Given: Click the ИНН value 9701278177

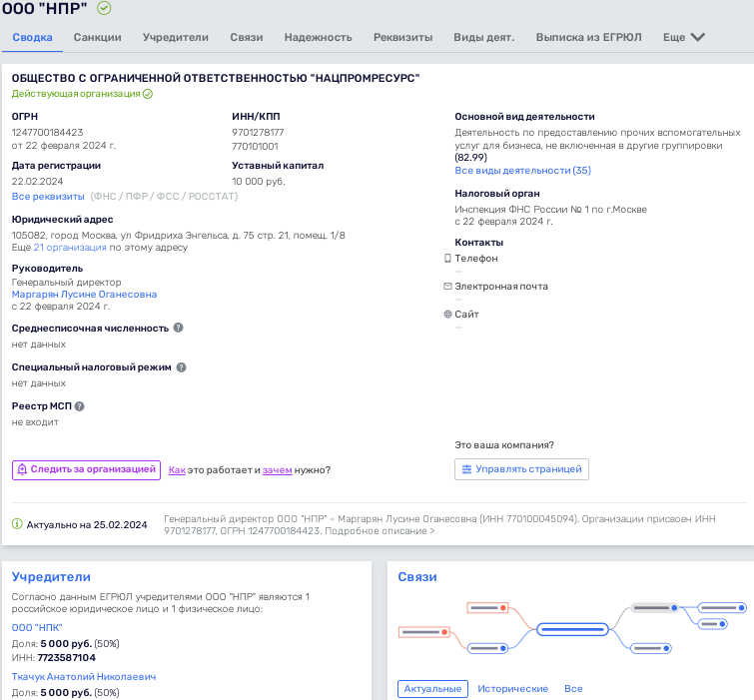Looking at the screenshot, I should (x=258, y=132).
